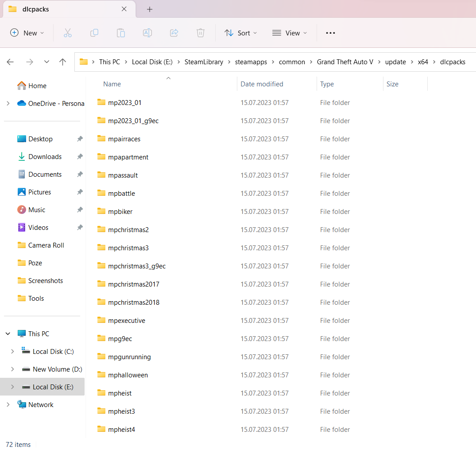
Task: Click 'x64' breadcrumb segment
Action: (x=423, y=62)
